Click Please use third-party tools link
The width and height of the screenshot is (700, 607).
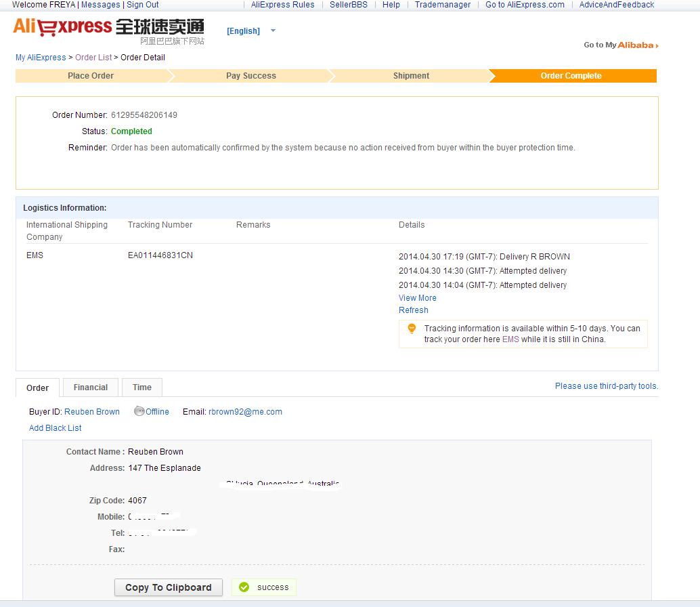pyautogui.click(x=607, y=386)
